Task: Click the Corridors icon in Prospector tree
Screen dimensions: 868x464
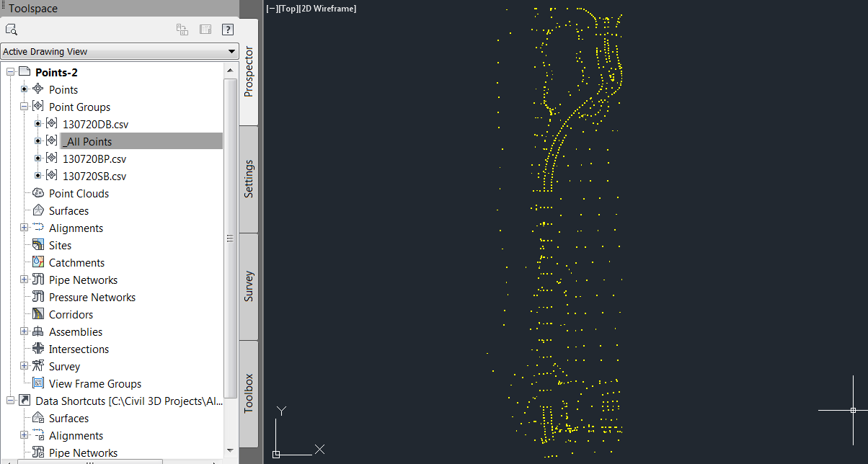Action: [39, 314]
